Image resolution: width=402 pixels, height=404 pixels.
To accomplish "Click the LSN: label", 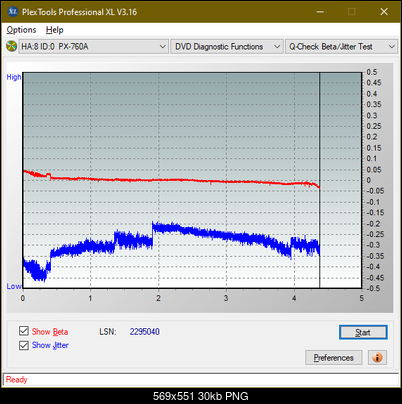I will click(108, 332).
